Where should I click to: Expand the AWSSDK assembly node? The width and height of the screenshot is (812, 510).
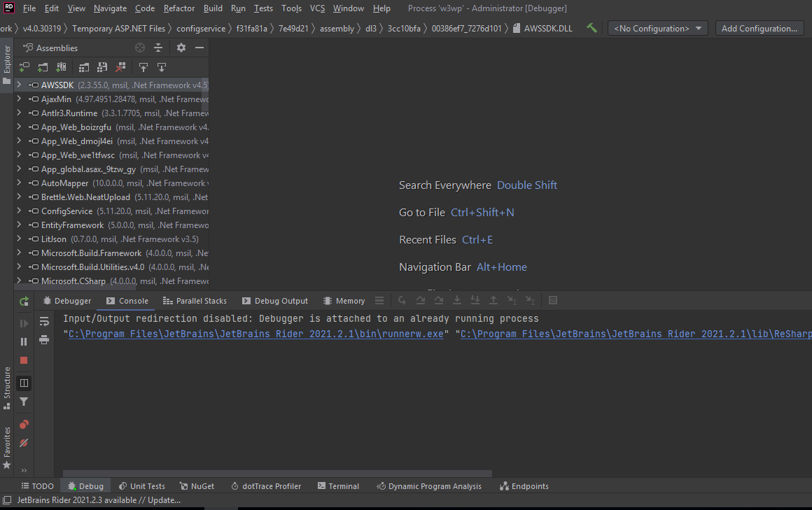tap(19, 85)
